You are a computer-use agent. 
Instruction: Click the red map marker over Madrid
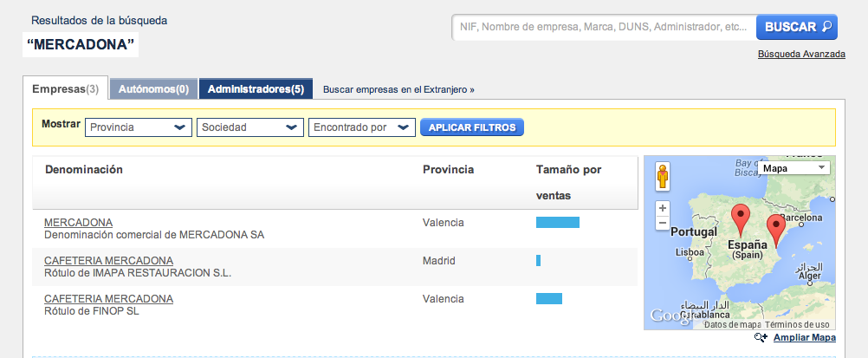click(739, 216)
